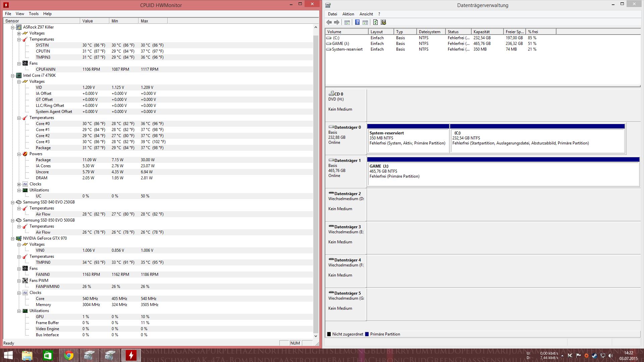Sort the volume list by Kapazität column header
This screenshot has height=362, width=644.
[x=486, y=32]
